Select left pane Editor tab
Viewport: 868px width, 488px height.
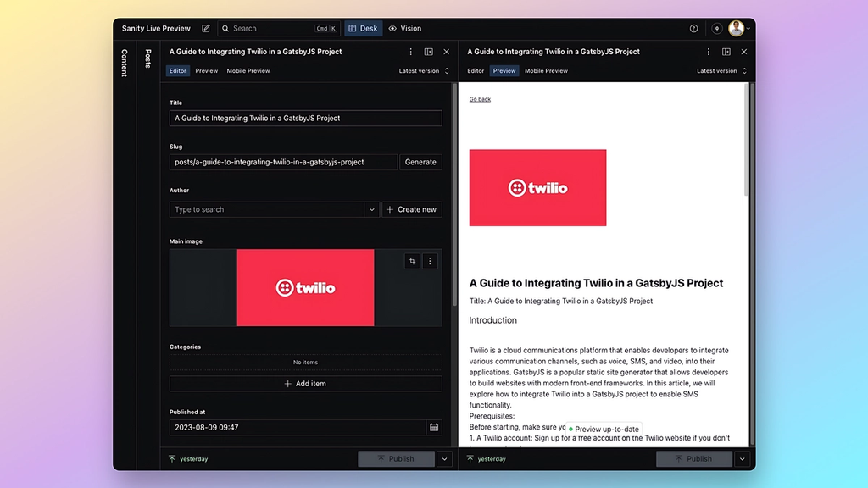click(178, 71)
